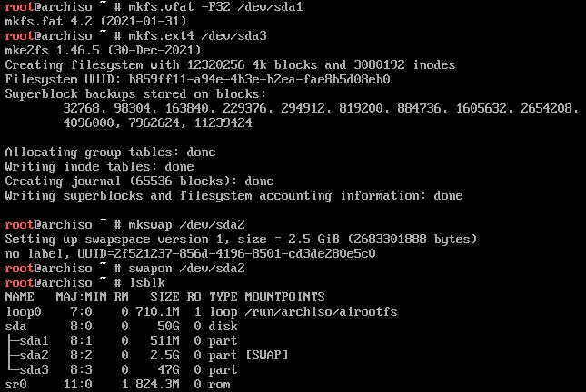The image size is (586, 392).
Task: Click the swapon /dev/sda2 command
Action: [x=186, y=269]
